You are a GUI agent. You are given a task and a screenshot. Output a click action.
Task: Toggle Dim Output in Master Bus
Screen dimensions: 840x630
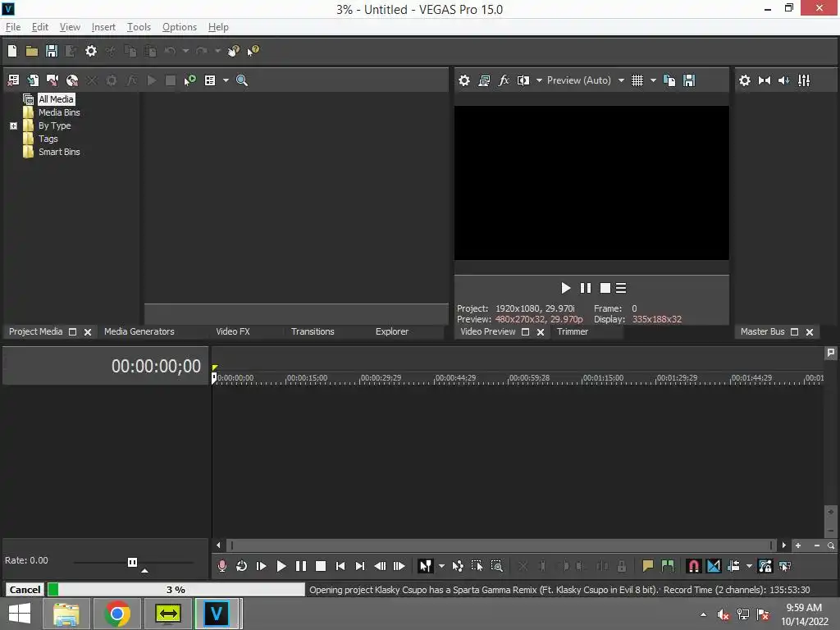click(783, 80)
